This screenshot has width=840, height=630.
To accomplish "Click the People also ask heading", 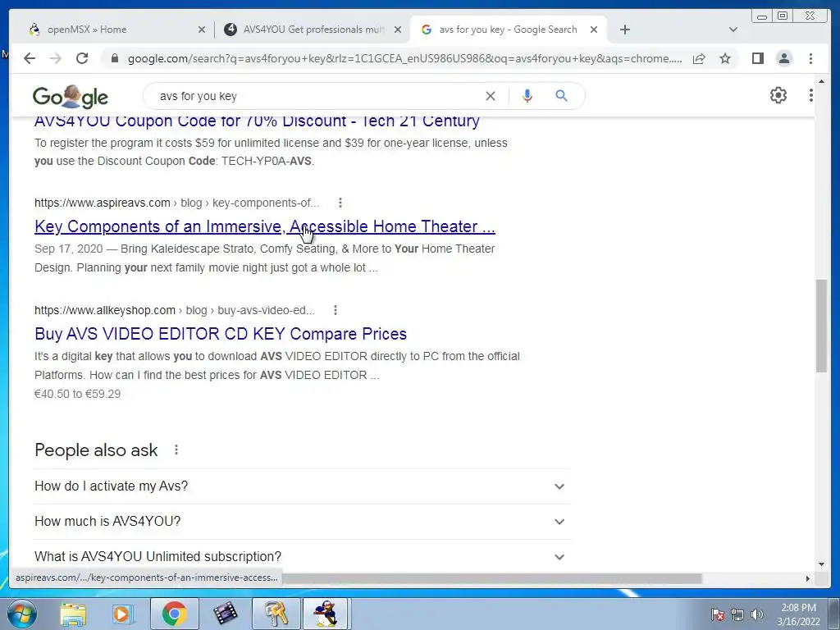I will [x=96, y=450].
